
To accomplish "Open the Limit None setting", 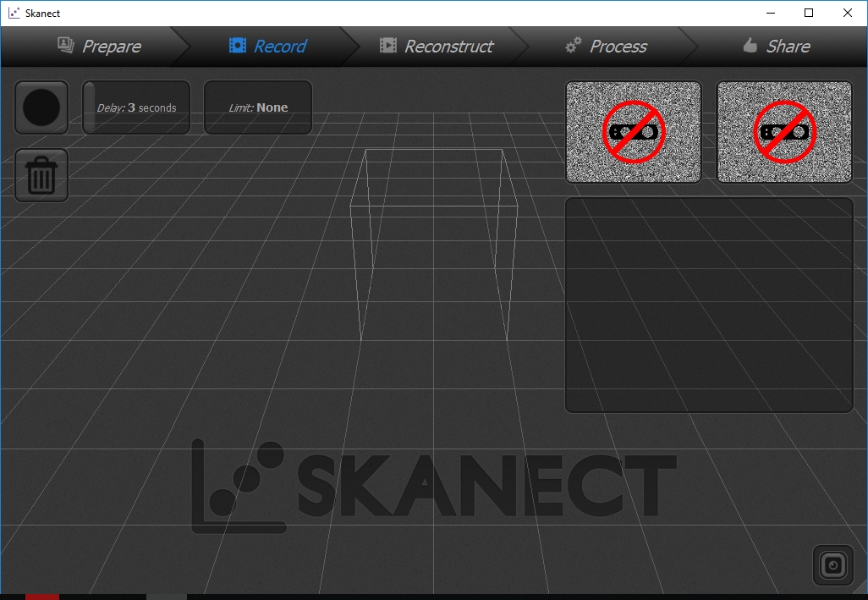I will click(258, 107).
